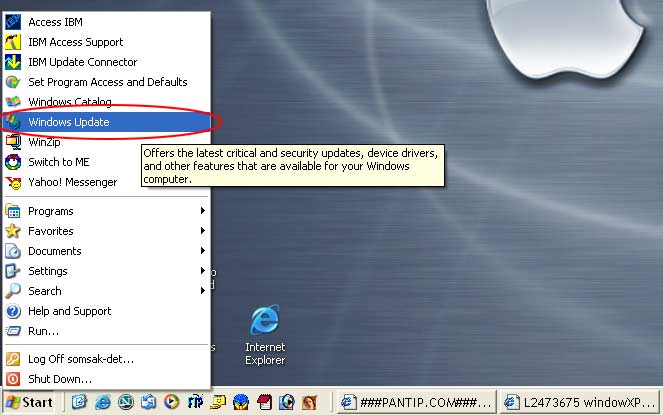Open Set Program Access and Defaults
663x416 pixels.
(x=107, y=82)
